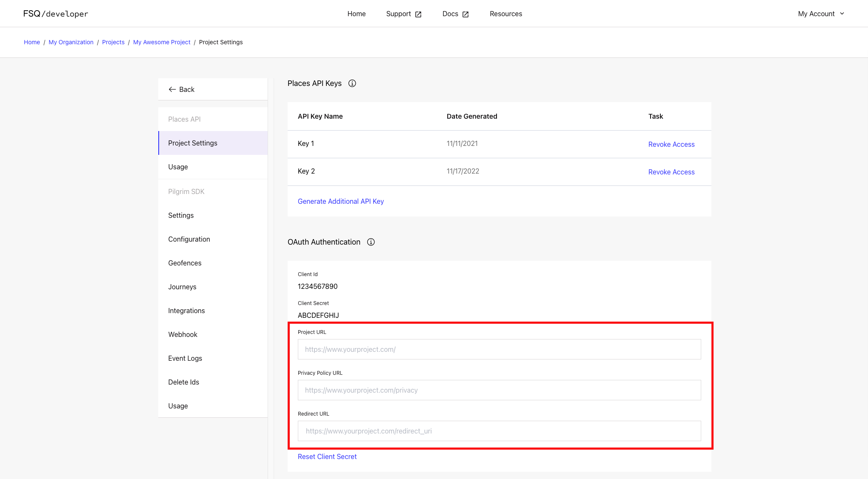Screen dimensions: 868x479
Task: Click the Places API Keys info icon
Action: (352, 83)
